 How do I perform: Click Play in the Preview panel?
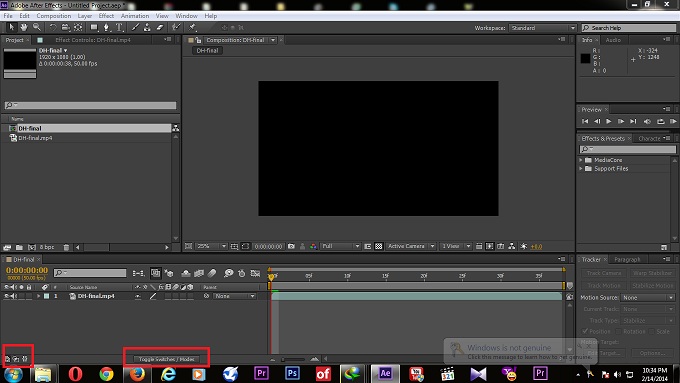coord(608,121)
